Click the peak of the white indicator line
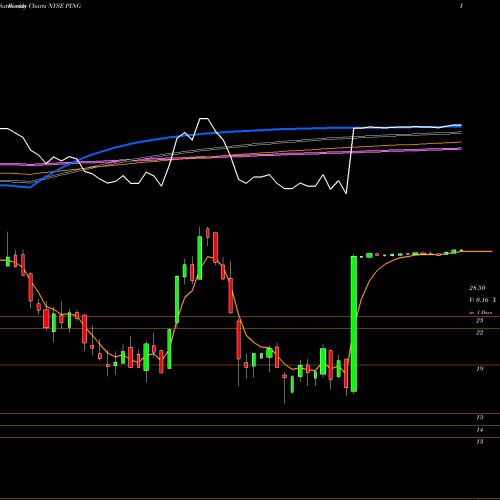This screenshot has height=500, width=500. coord(203,119)
